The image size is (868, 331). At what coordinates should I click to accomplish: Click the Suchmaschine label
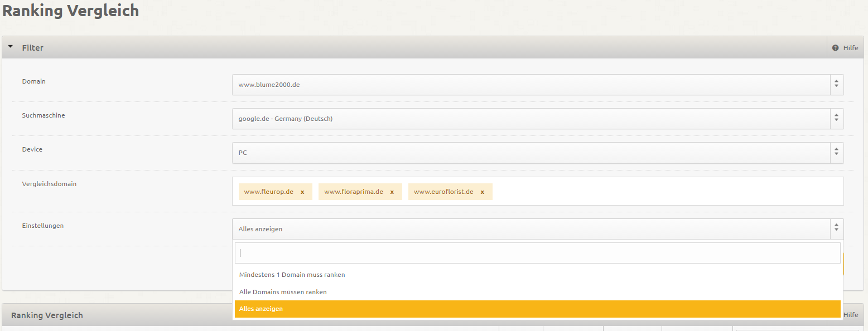pyautogui.click(x=44, y=115)
